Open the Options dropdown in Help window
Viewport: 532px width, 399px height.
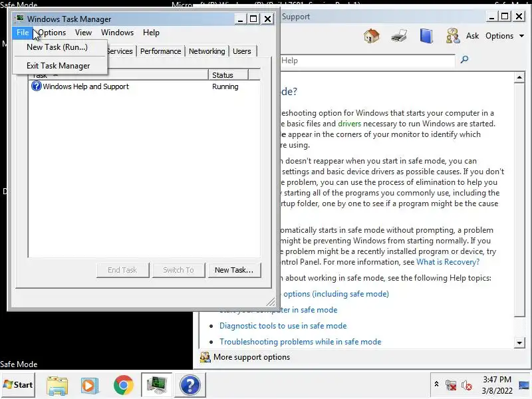505,36
